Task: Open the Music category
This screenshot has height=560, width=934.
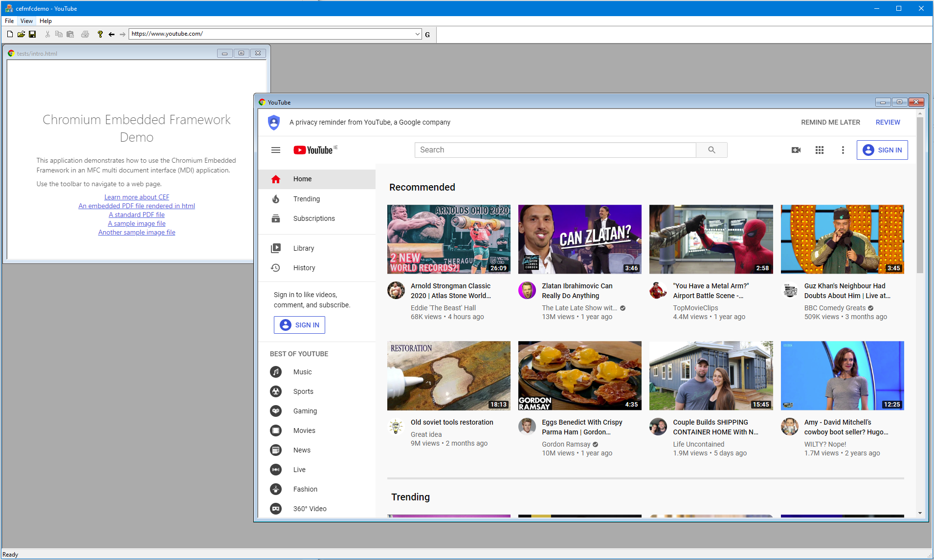Action: pyautogui.click(x=317, y=372)
